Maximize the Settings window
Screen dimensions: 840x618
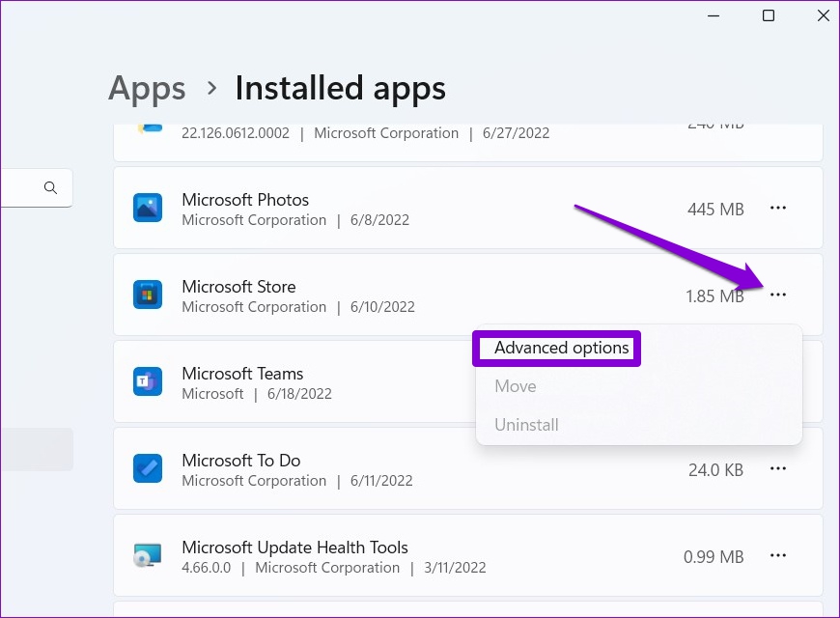[x=769, y=15]
